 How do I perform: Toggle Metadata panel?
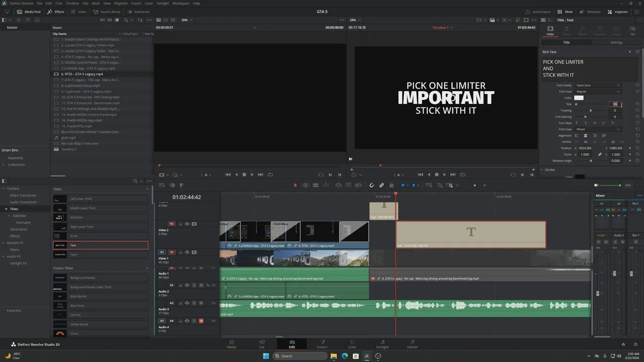590,12
